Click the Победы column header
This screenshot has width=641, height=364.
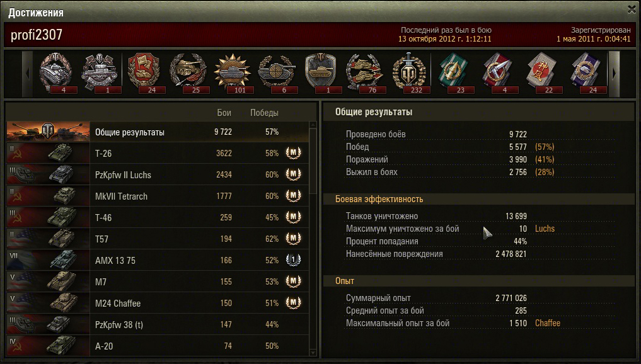pyautogui.click(x=264, y=113)
